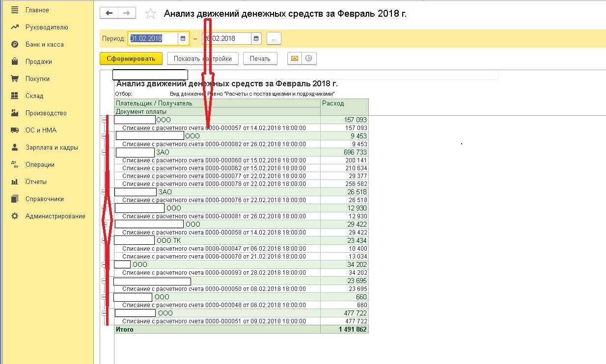Select amount cell 200 141
606x364 pixels.
pos(344,160)
